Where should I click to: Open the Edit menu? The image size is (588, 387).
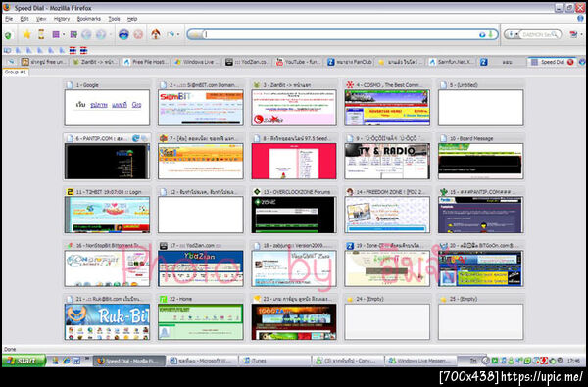[24, 19]
